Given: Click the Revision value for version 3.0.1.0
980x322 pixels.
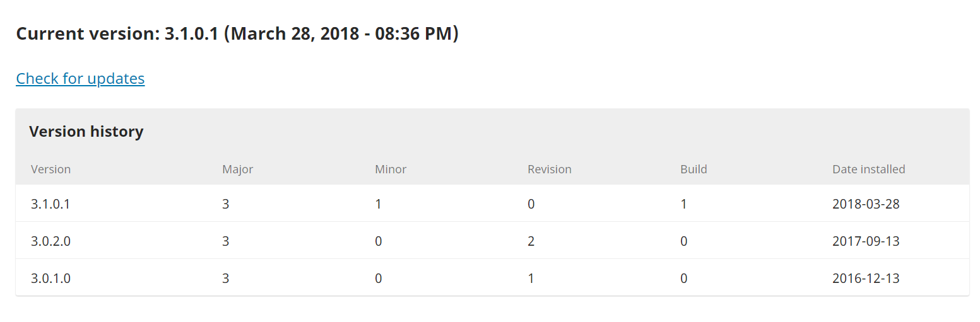Looking at the screenshot, I should pos(531,279).
